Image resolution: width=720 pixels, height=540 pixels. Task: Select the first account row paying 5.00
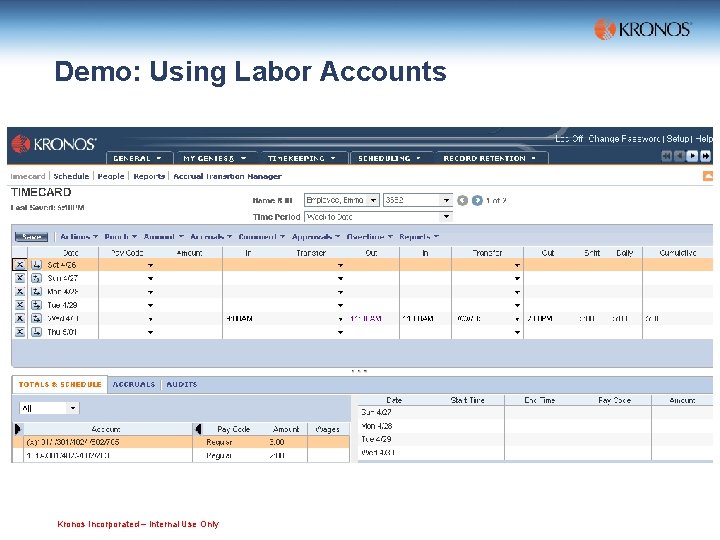pos(180,442)
